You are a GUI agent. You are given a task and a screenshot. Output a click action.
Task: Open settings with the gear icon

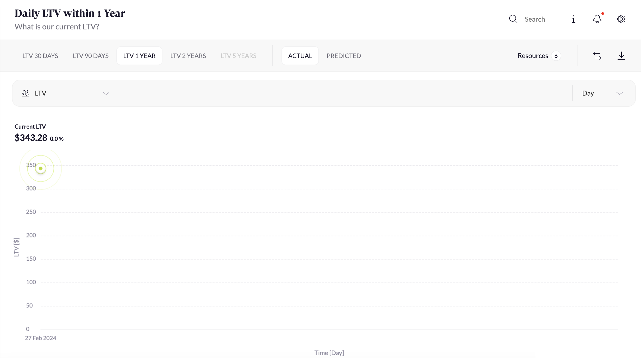(621, 19)
